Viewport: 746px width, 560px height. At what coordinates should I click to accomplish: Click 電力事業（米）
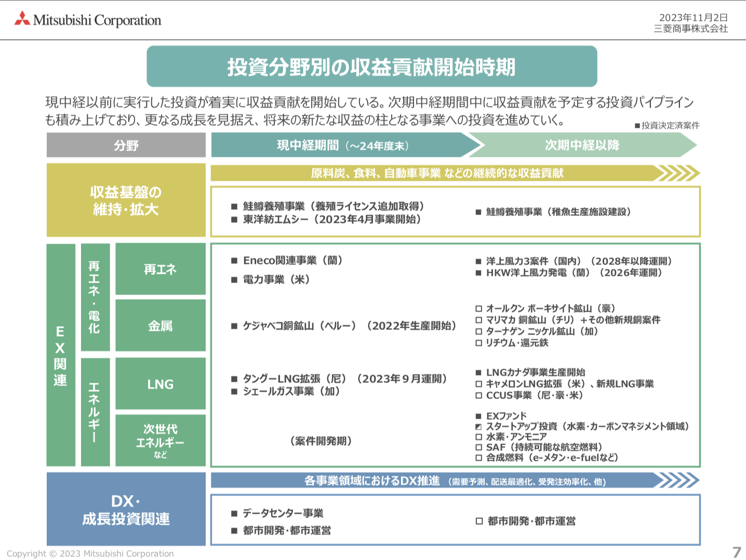tap(277, 279)
